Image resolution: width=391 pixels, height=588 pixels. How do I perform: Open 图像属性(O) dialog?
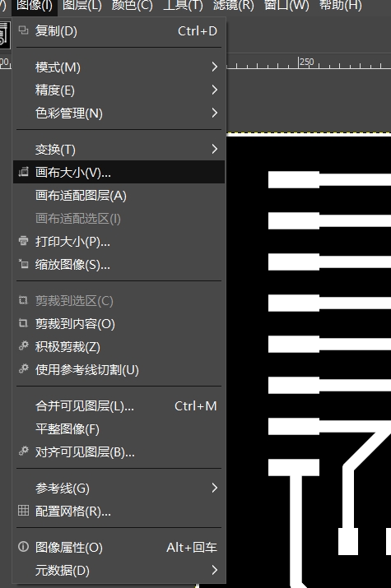coord(119,548)
